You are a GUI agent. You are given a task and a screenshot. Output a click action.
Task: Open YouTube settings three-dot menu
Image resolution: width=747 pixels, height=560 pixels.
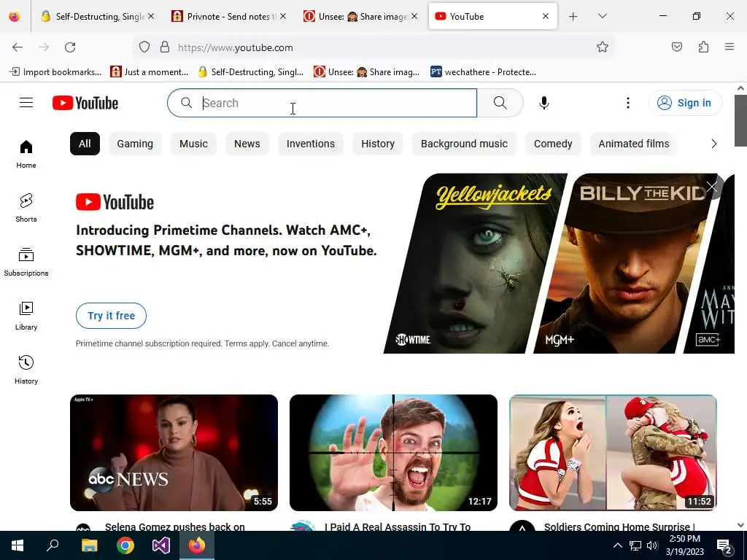click(x=628, y=103)
